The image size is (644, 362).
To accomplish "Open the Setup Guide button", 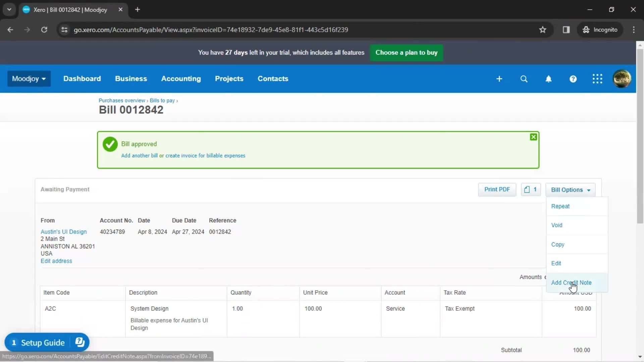I will [x=47, y=342].
